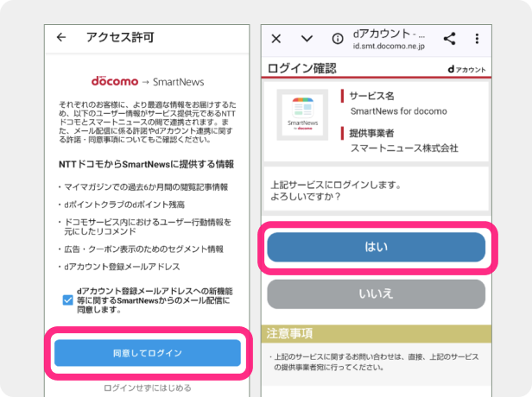The height and width of the screenshot is (397, 532).
Task: Click text 'マイマガジンでの過去6か月間の閲覧記事情報'
Action: pyautogui.click(x=146, y=186)
